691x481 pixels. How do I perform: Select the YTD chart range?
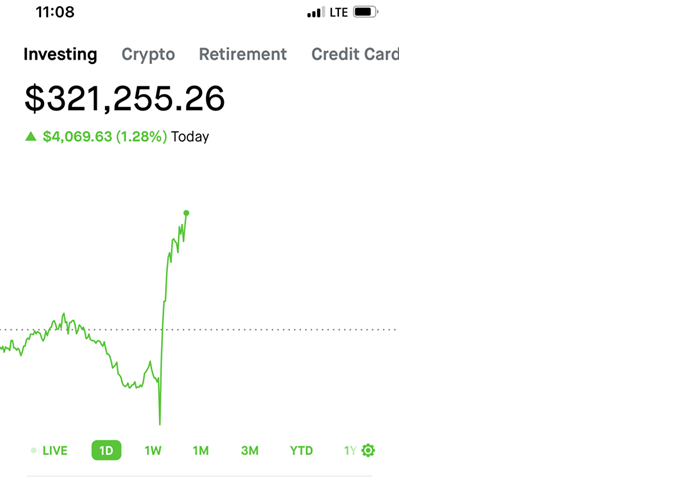tap(301, 451)
